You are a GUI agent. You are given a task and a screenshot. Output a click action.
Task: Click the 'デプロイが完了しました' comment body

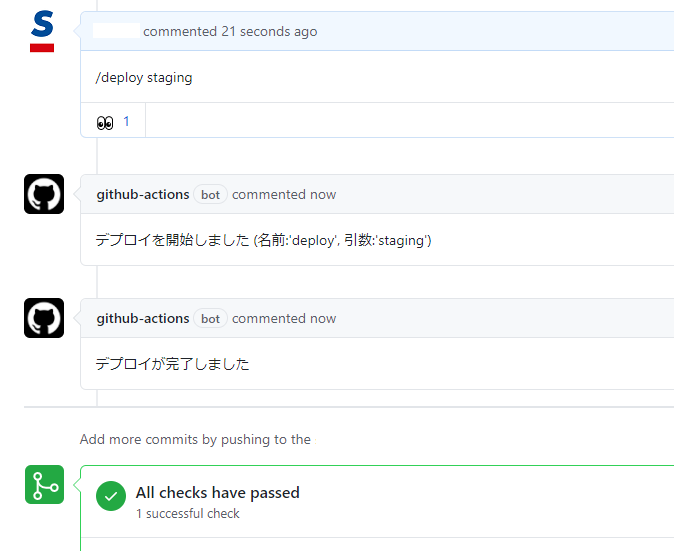pos(172,364)
